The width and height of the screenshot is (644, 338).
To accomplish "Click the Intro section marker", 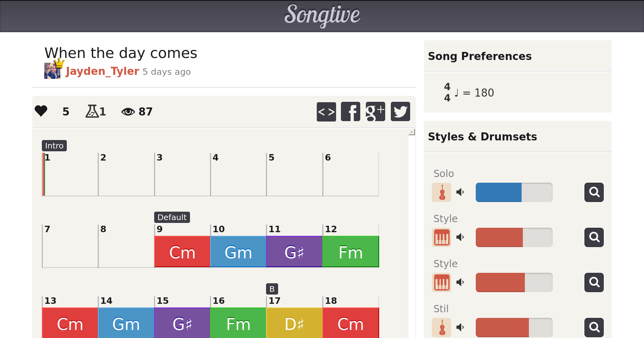I will coord(54,146).
